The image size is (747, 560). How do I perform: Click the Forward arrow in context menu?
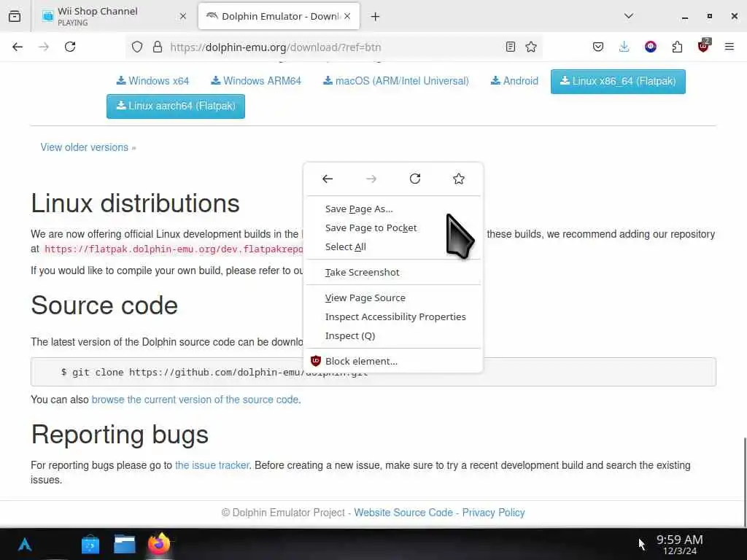[x=371, y=179]
